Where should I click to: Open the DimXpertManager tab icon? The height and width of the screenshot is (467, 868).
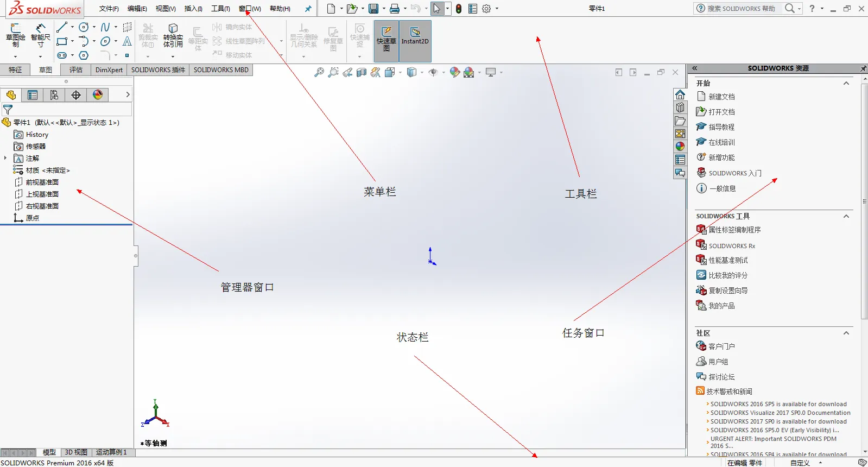(x=76, y=95)
